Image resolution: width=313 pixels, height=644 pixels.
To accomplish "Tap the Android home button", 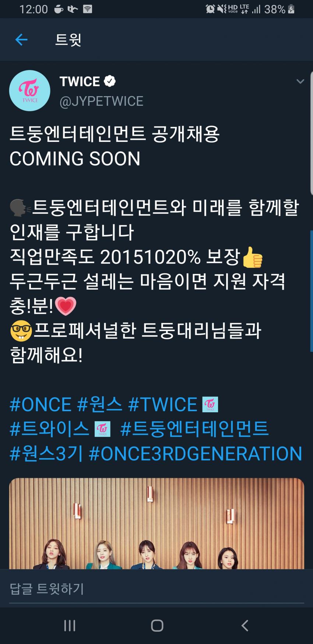I will pos(157,626).
